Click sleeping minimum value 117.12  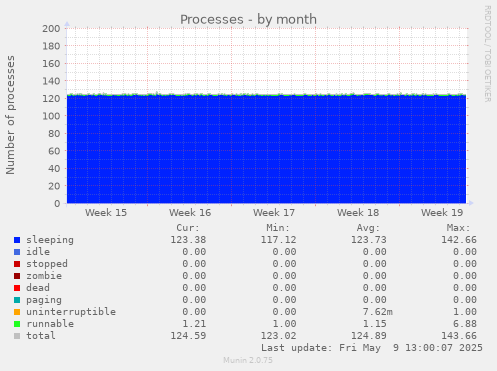(278, 240)
